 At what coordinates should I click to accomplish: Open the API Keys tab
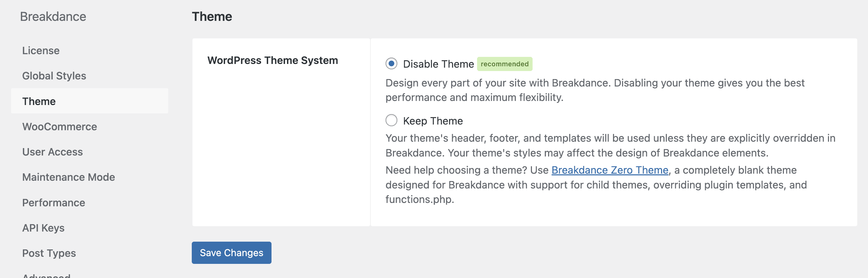tap(43, 228)
